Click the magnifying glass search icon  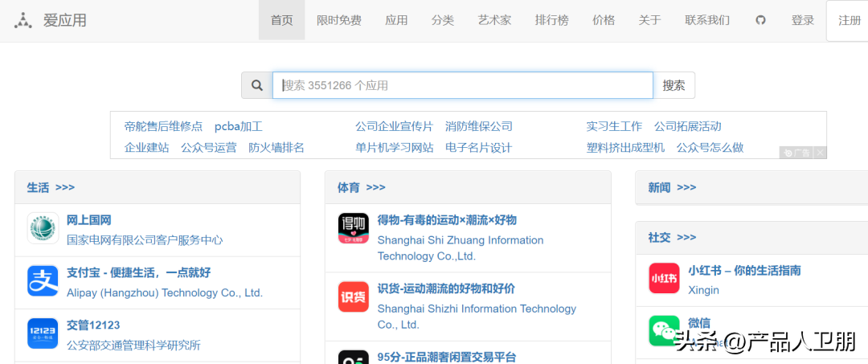tap(257, 85)
